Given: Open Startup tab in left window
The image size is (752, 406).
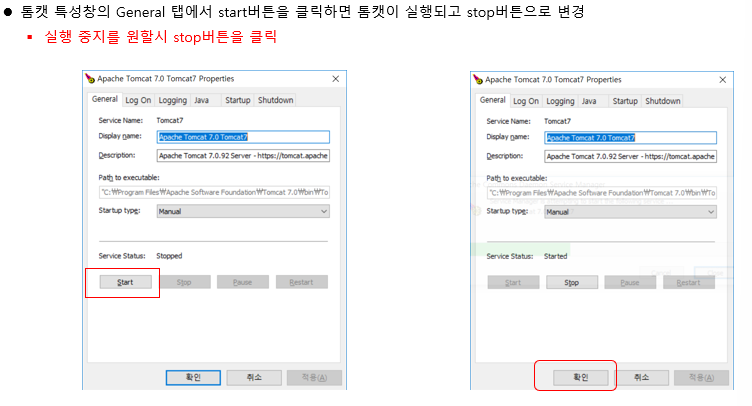Looking at the screenshot, I should (x=238, y=100).
